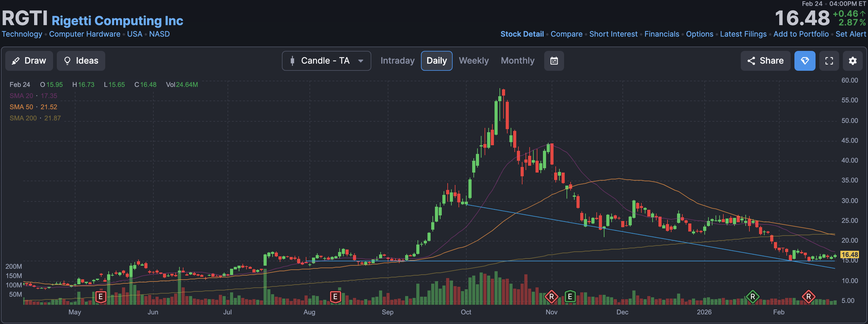868x324 pixels.
Task: Switch to Weekly timeframe
Action: coord(473,61)
